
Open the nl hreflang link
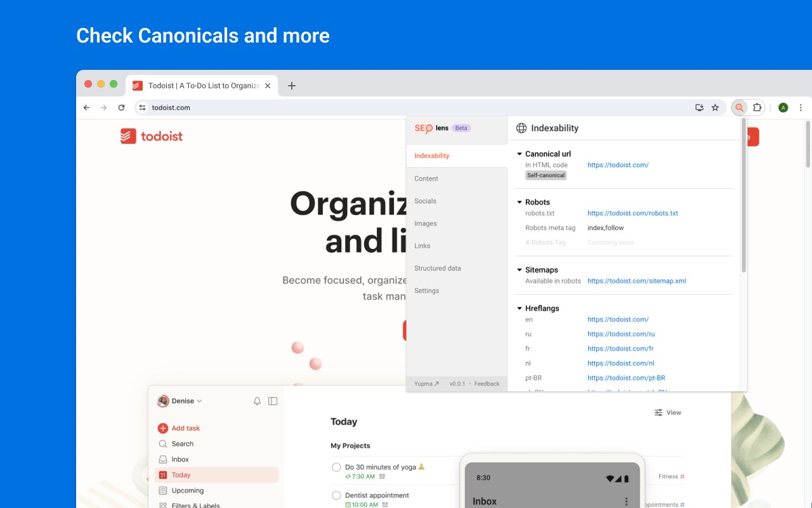pos(620,363)
